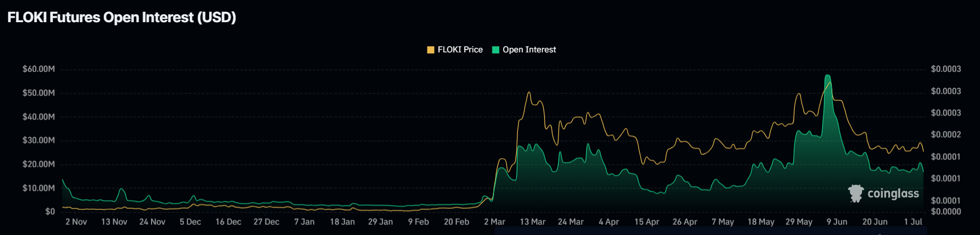Click the $10.00M left axis label
The height and width of the screenshot is (235, 980).
[x=39, y=188]
